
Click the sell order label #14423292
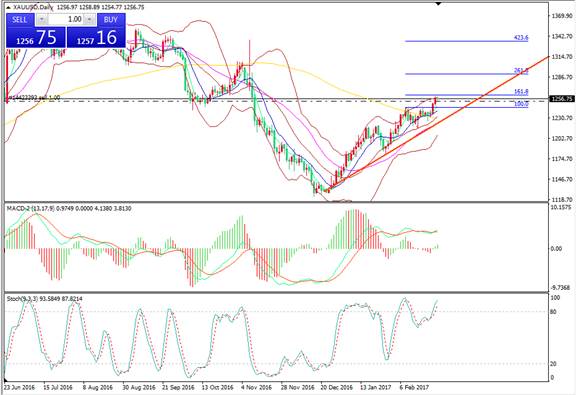34,98
